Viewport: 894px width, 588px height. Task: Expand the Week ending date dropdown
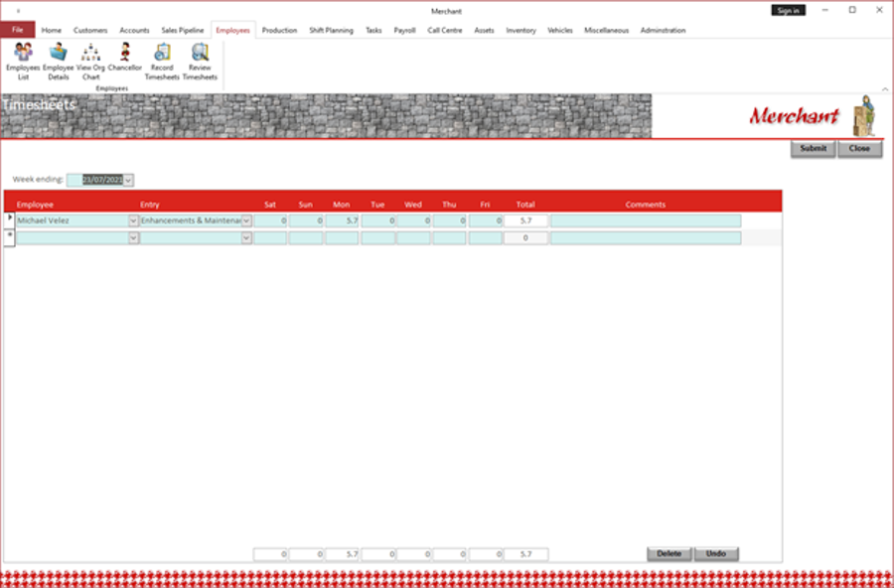pos(128,180)
